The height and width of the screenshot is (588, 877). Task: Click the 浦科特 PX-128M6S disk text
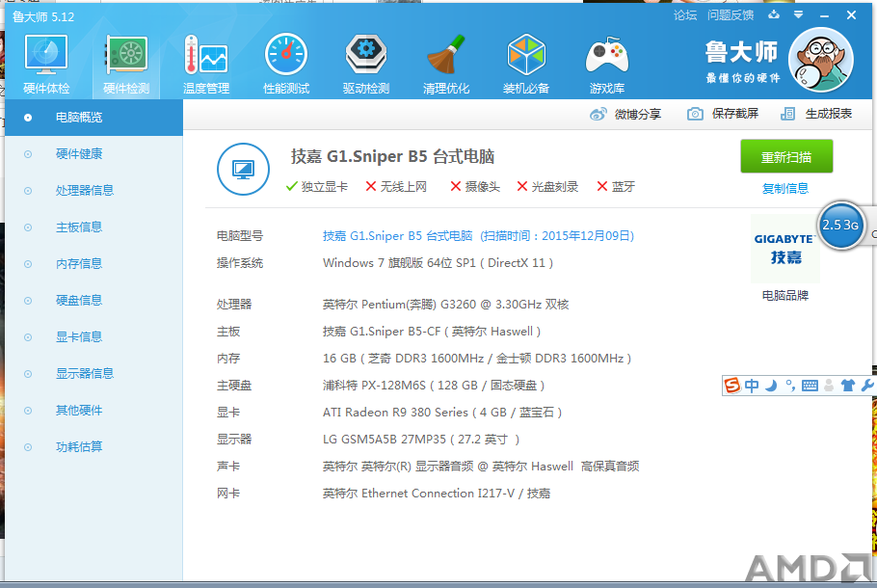(434, 386)
